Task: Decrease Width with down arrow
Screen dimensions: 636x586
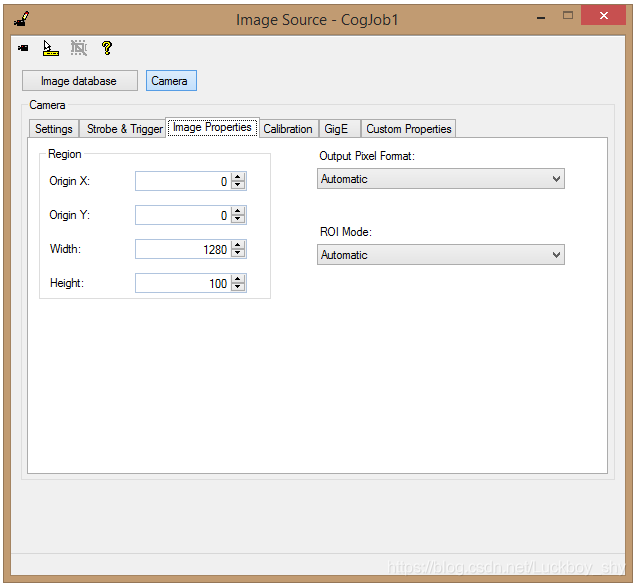Action: (238, 253)
